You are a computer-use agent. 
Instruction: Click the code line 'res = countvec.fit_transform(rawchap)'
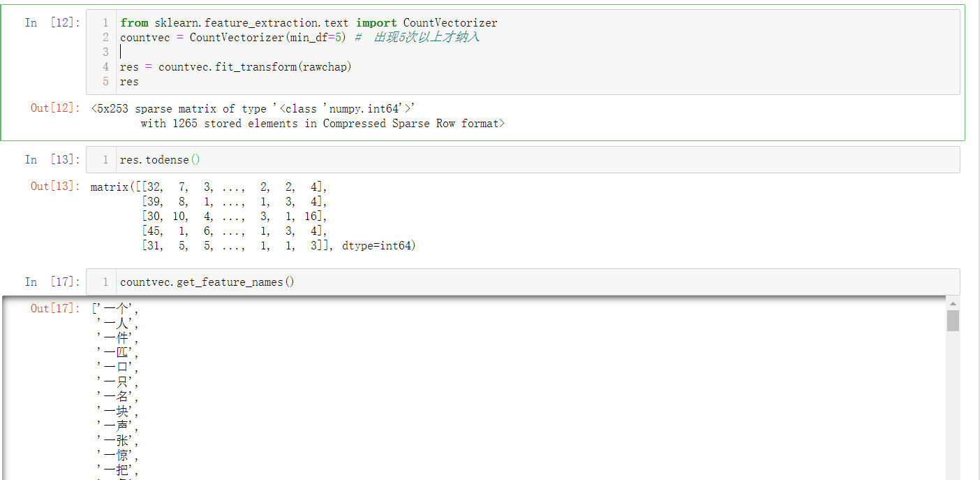(x=236, y=66)
